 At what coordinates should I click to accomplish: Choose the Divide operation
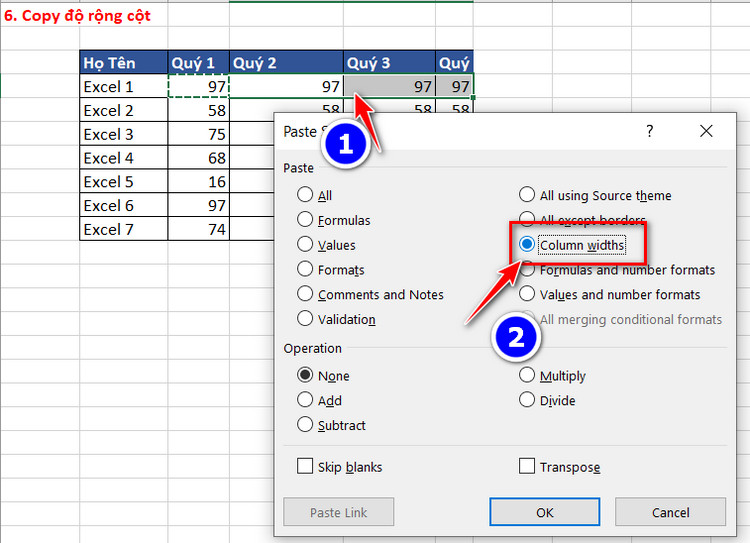(x=527, y=400)
